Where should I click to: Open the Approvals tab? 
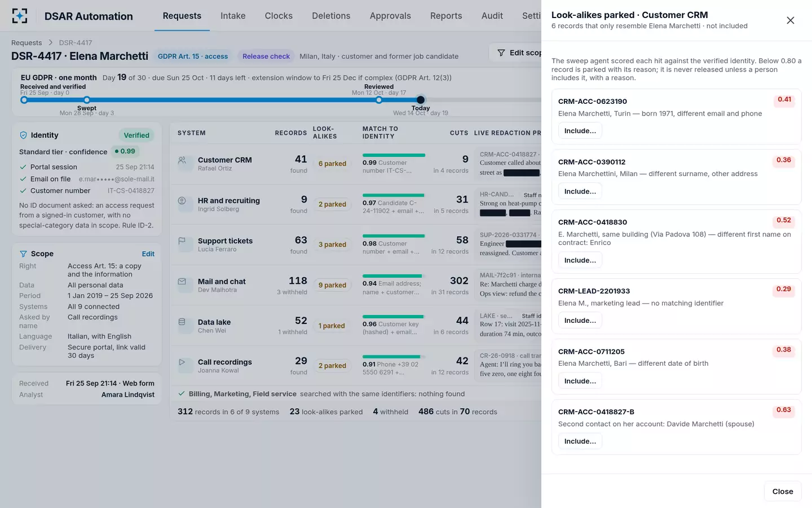coord(390,16)
